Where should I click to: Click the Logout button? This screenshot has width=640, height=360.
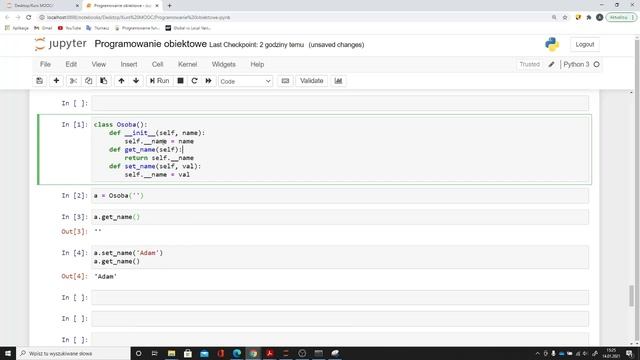[584, 44]
